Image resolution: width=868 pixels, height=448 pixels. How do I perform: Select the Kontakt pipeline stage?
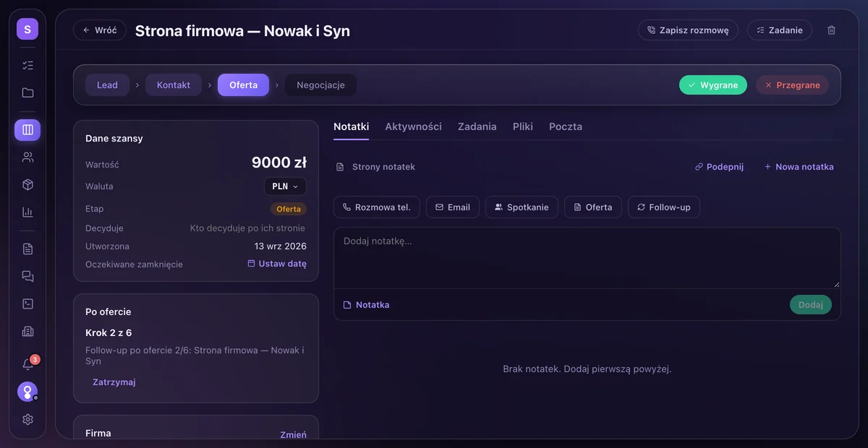pyautogui.click(x=174, y=85)
